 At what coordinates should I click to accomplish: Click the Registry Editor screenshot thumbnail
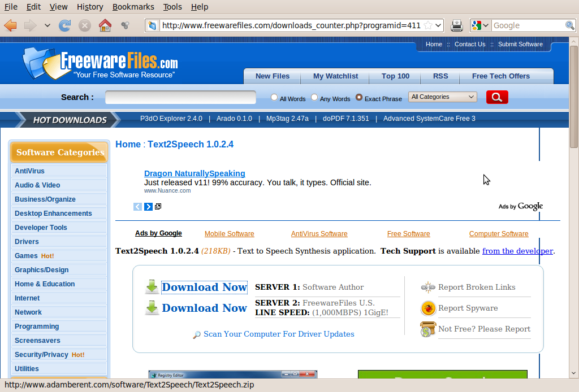click(232, 374)
